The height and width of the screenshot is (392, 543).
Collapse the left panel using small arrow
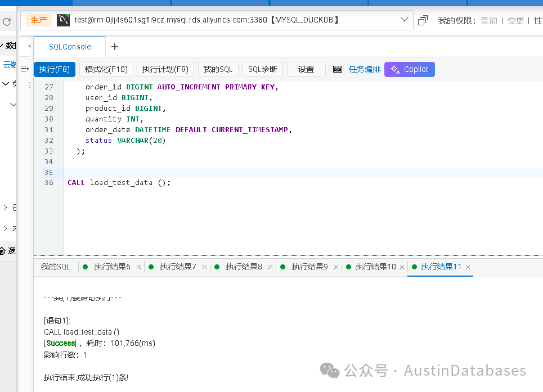coord(29,46)
